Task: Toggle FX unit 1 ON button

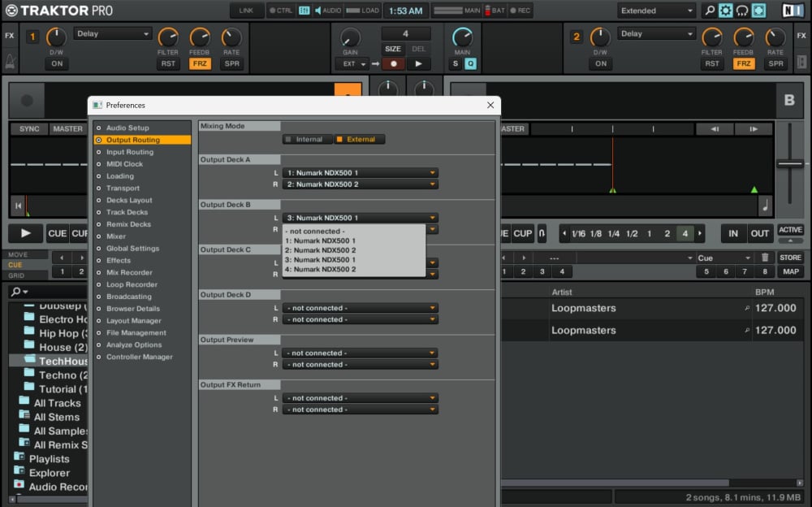Action: 57,63
